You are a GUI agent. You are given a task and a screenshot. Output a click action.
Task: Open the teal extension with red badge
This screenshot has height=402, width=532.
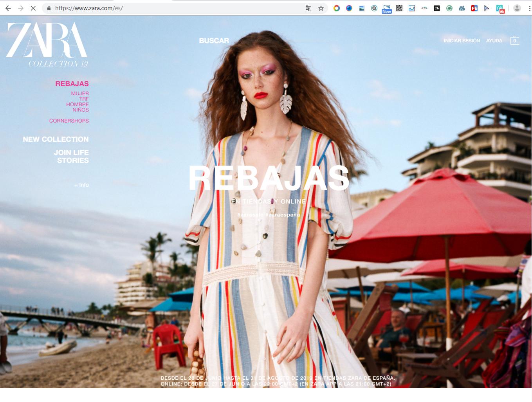500,9
